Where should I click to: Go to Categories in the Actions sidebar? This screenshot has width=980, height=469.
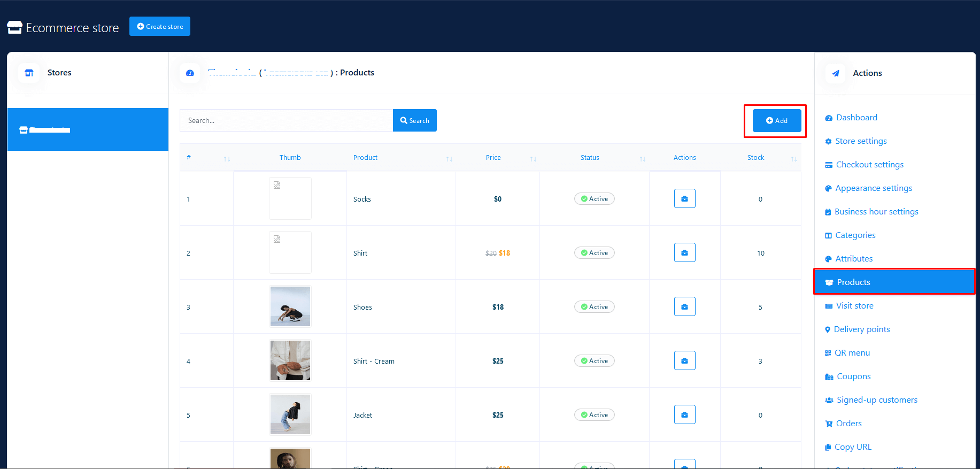[x=855, y=235]
